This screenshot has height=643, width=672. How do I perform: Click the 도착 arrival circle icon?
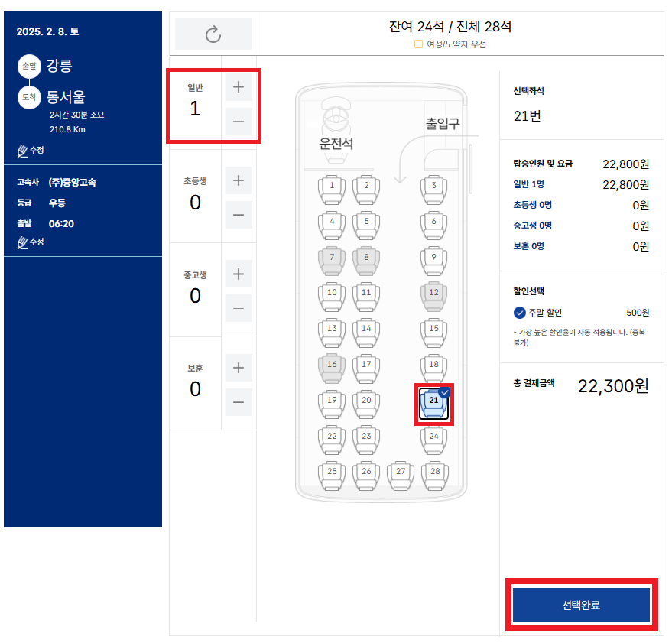pyautogui.click(x=29, y=98)
